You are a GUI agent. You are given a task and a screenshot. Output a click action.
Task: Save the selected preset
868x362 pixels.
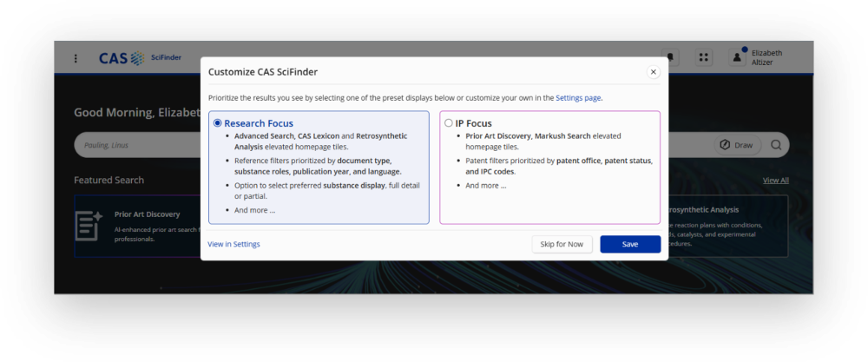(630, 244)
